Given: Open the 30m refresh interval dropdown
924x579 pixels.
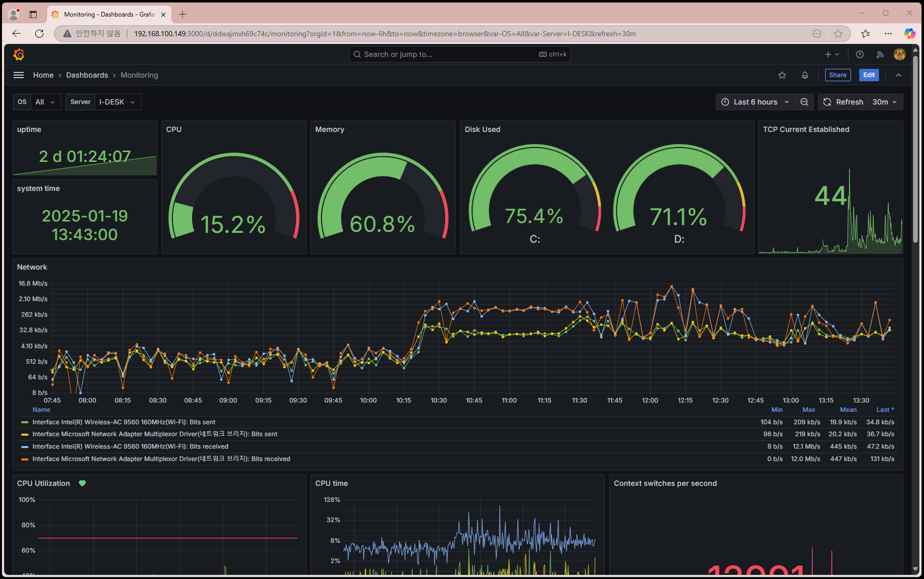Looking at the screenshot, I should 885,102.
